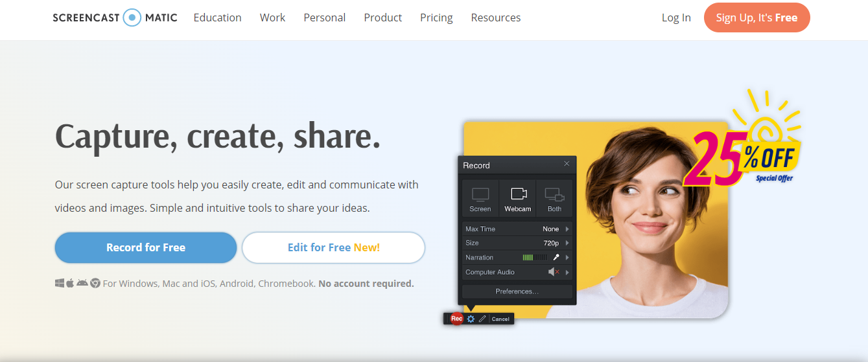This screenshot has width=868, height=362.
Task: Open Preferences in the Record panel
Action: tap(517, 291)
